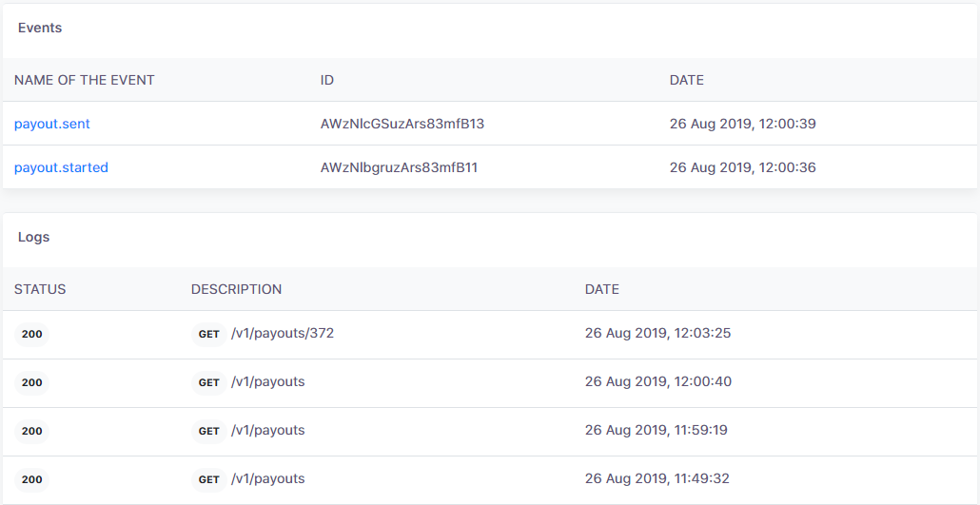The image size is (980, 505).
Task: Select the /v1/payouts path logged at 11:59:19
Action: tap(268, 431)
